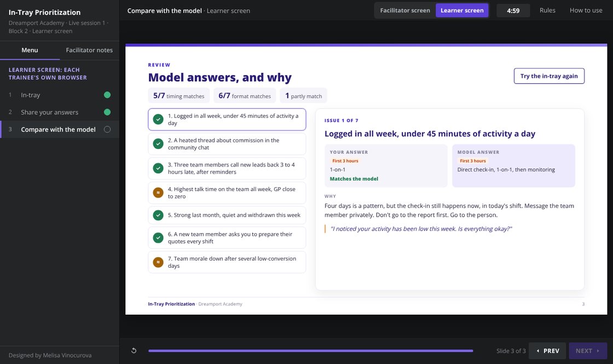The width and height of the screenshot is (613, 364).
Task: Select the Learner screen toggle
Action: (462, 10)
